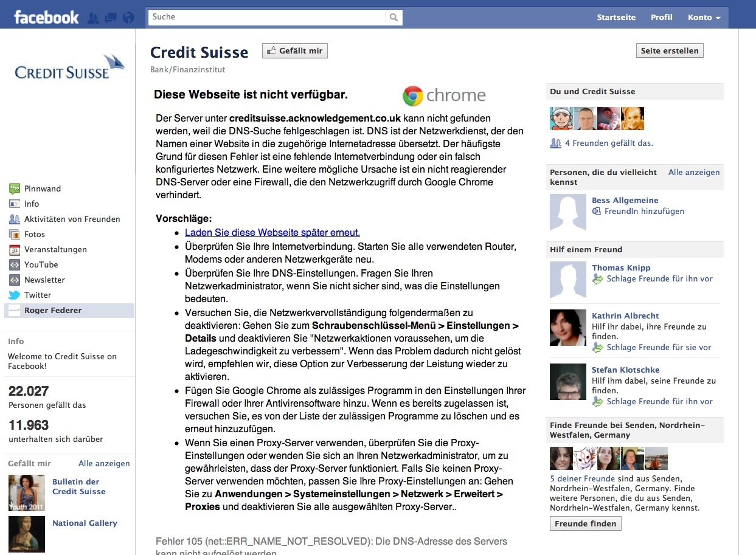
Task: Click the '22.027' likes count
Action: pyautogui.click(x=29, y=391)
